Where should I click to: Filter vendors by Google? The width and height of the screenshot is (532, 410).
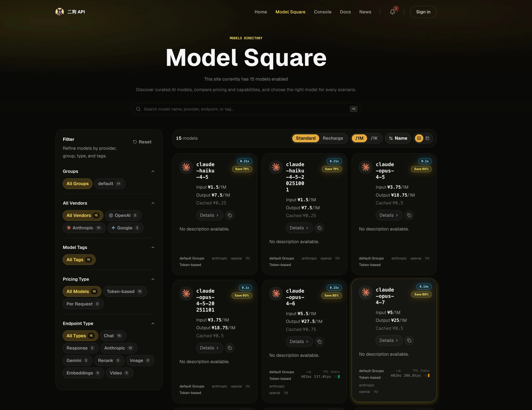pyautogui.click(x=125, y=228)
